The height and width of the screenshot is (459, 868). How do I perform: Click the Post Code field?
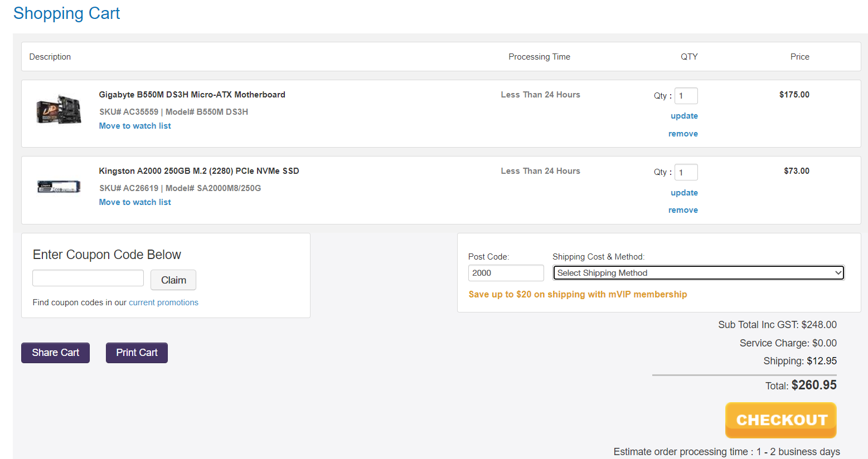506,273
